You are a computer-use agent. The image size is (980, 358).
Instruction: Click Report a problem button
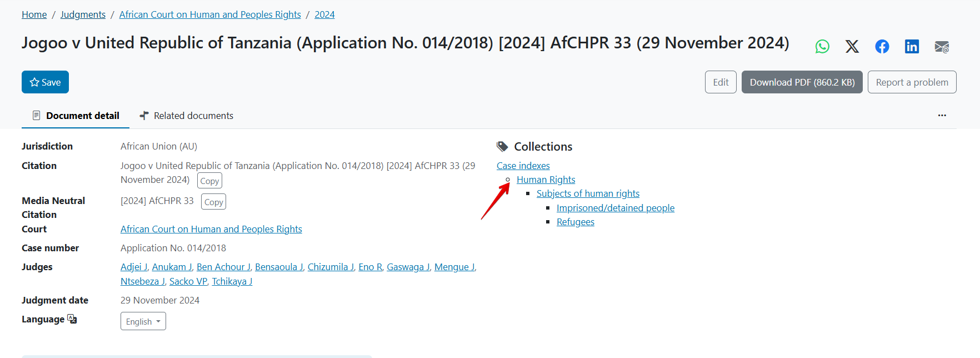coord(912,82)
